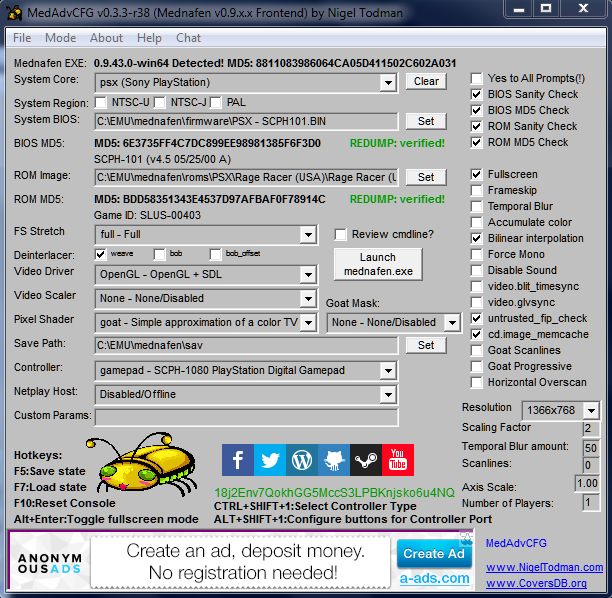This screenshot has height=598, width=612.
Task: Click the System BIOS path field
Action: (x=247, y=122)
